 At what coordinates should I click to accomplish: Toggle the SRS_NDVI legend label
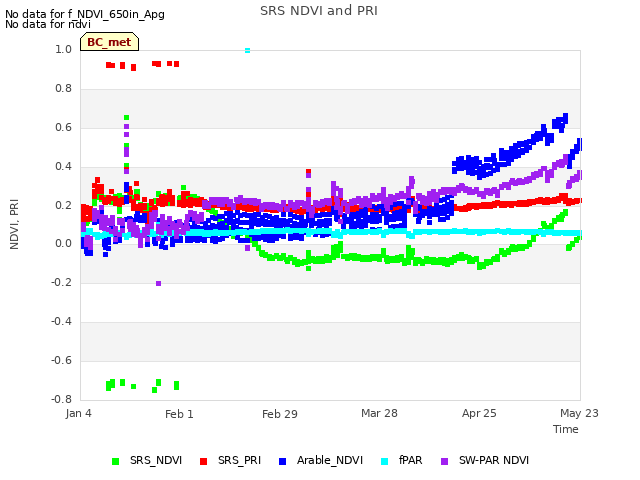(156, 460)
